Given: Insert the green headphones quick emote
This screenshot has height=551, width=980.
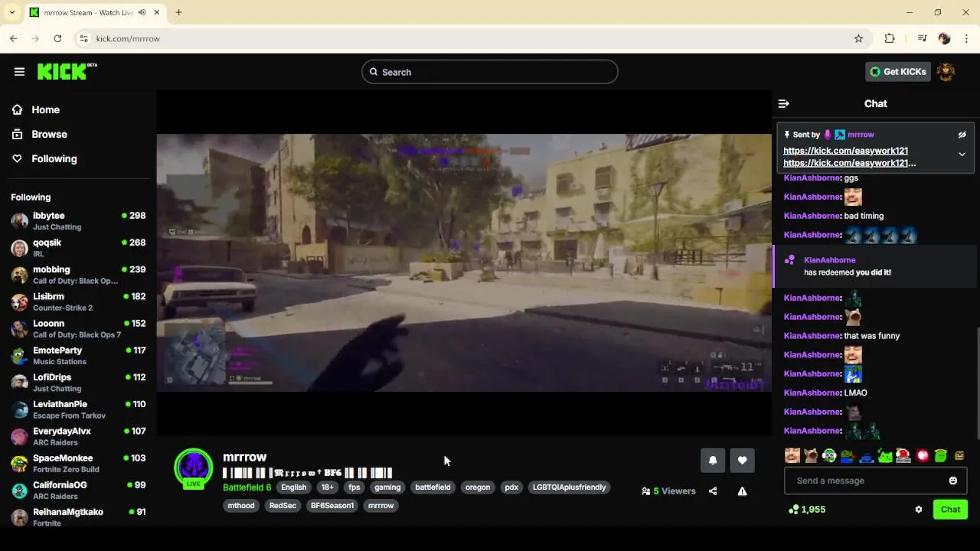Looking at the screenshot, I should click(829, 456).
